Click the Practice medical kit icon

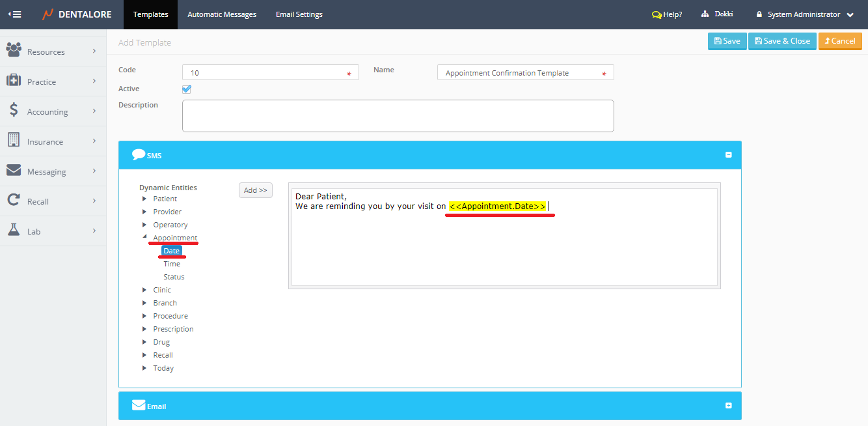14,80
